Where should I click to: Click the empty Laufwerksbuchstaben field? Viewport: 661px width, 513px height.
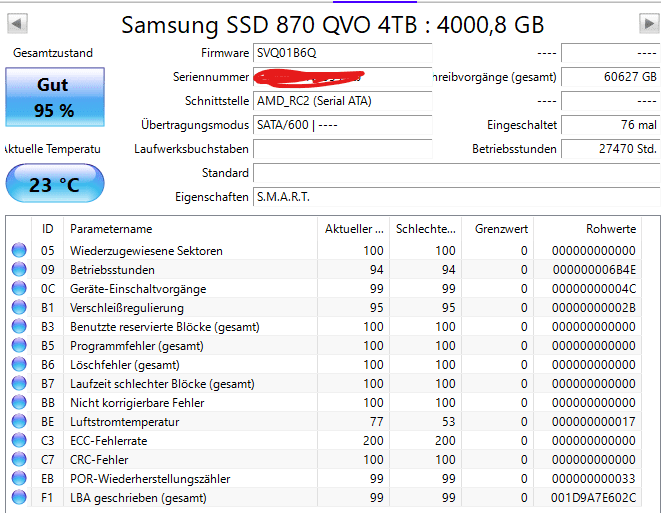point(343,149)
